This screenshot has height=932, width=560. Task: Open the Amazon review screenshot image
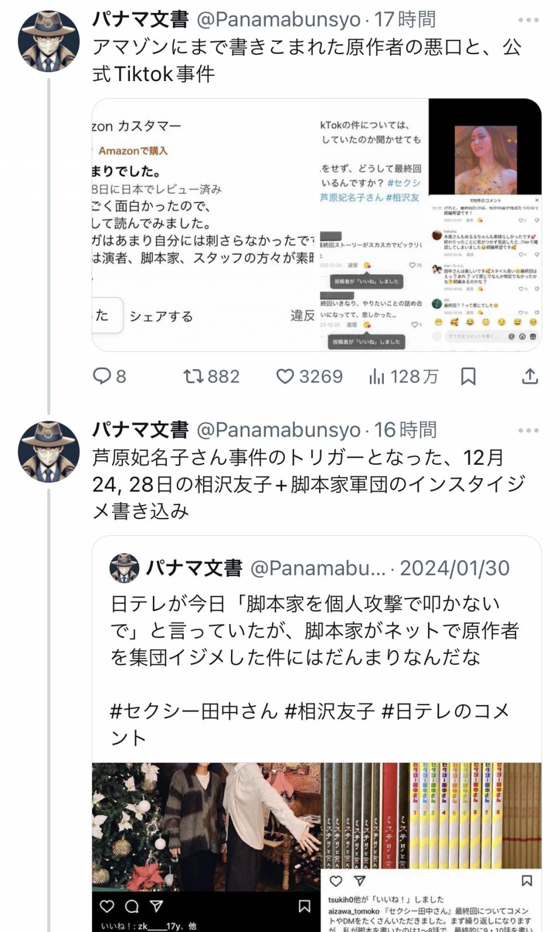coord(205,225)
